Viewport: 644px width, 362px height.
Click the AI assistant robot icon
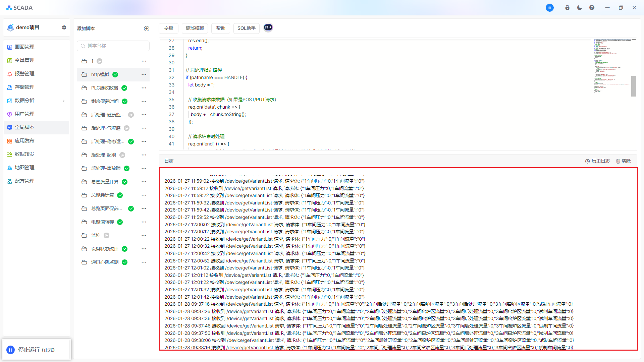coord(268,27)
